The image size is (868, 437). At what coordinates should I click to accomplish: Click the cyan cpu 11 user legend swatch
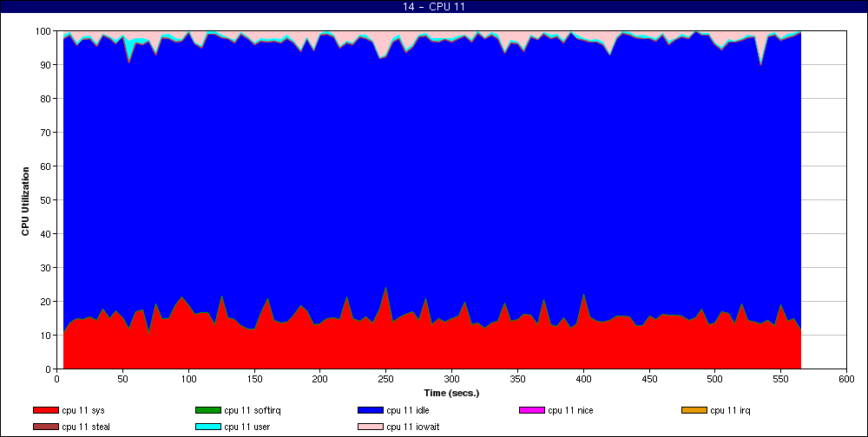tap(207, 427)
